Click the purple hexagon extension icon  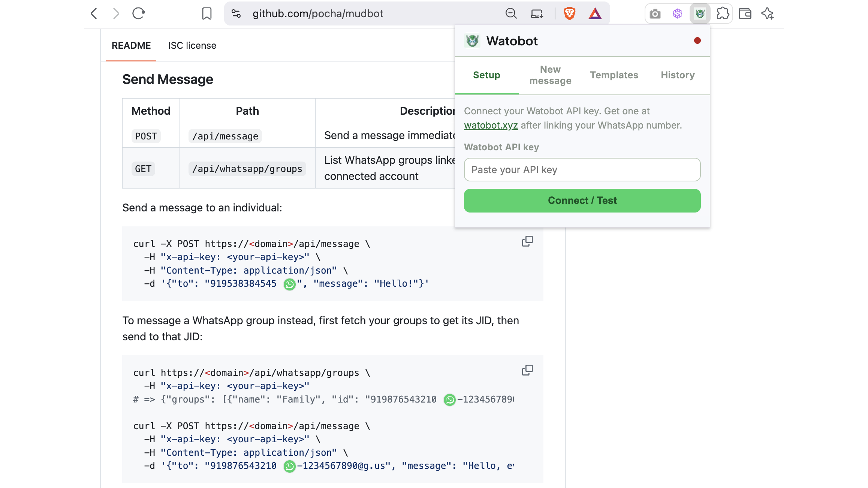tap(678, 14)
